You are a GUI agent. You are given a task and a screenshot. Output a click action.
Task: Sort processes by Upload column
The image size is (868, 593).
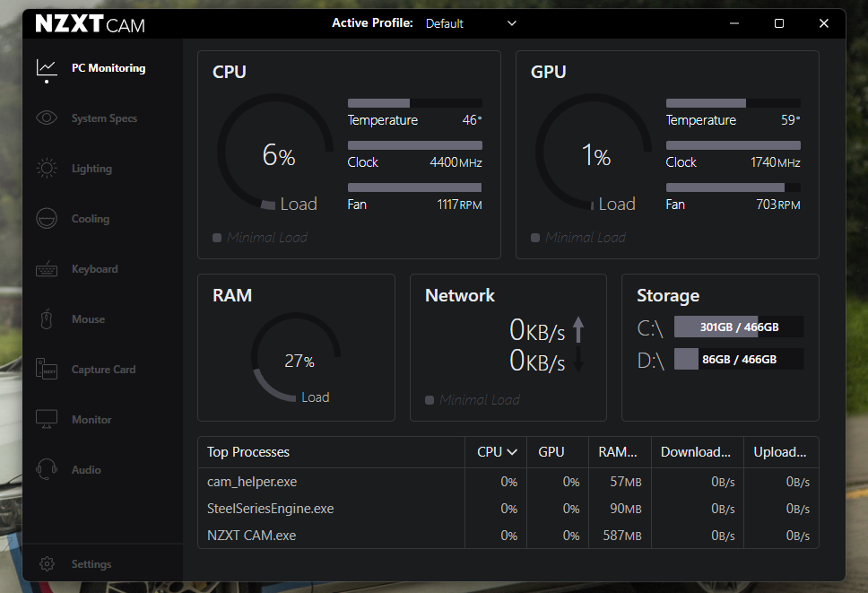pos(780,452)
